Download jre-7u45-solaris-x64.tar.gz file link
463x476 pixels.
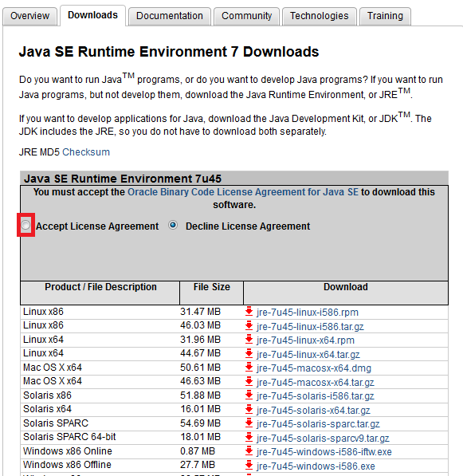coord(313,411)
